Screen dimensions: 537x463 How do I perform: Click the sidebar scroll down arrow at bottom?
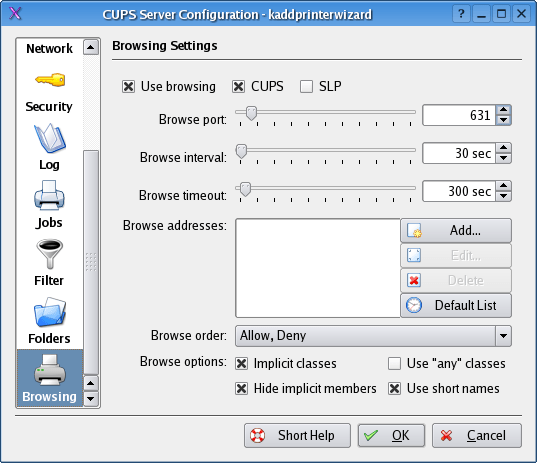91,399
